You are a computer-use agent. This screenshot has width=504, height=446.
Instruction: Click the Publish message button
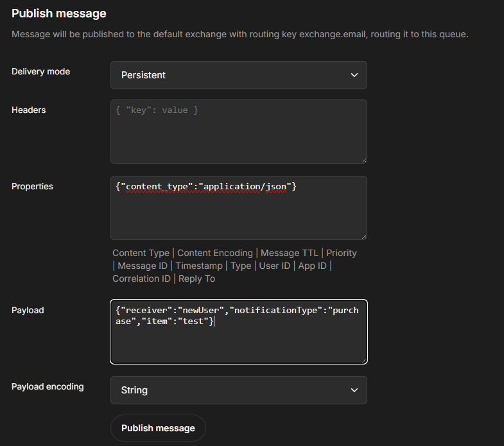[158, 428]
